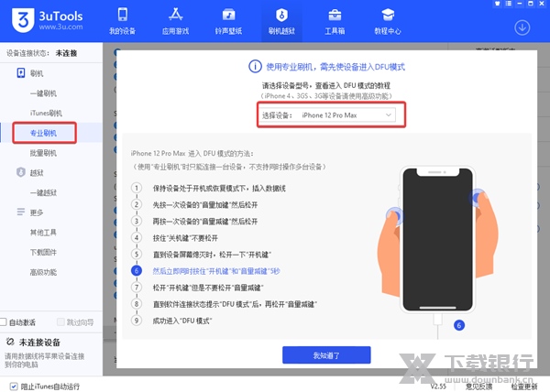Click step 9 text 成功进入DFU模式
Viewport: 550px width, 392px height.
click(x=182, y=321)
